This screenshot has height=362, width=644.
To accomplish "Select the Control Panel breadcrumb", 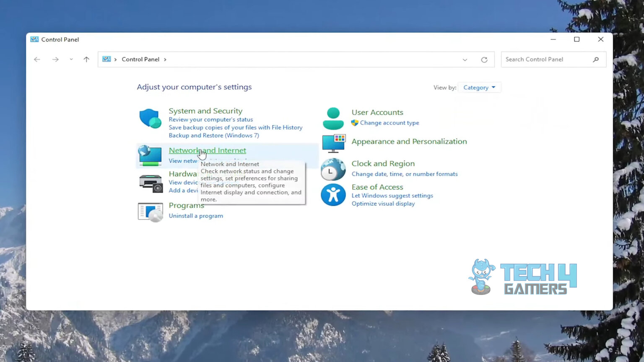I will (140, 59).
